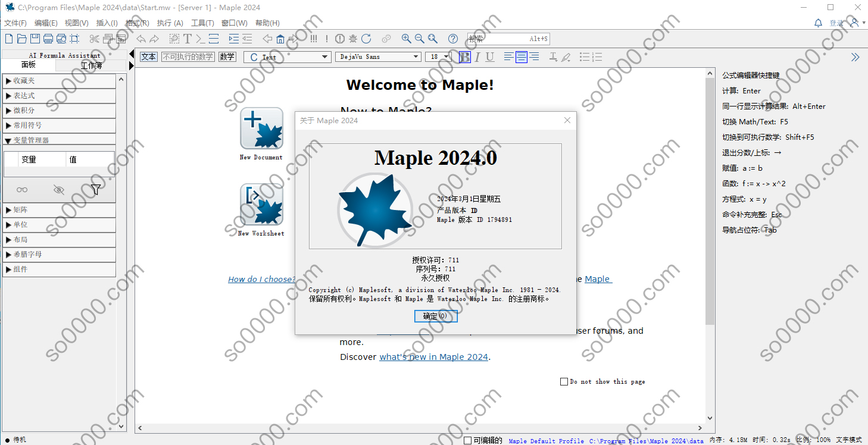Viewport: 868px width, 445px height.
Task: Open the How do I choose? link
Action: pyautogui.click(x=261, y=279)
